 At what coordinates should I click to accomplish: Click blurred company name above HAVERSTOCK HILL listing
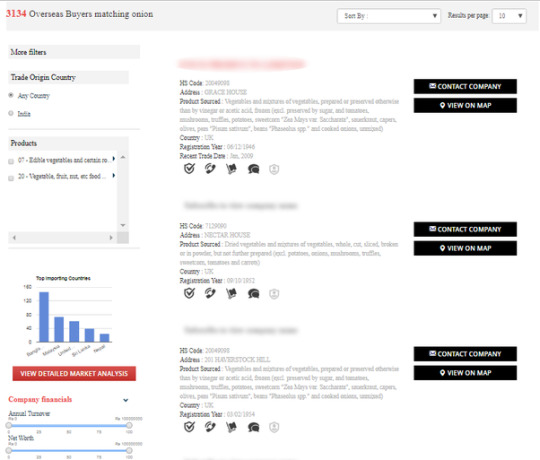(241, 331)
